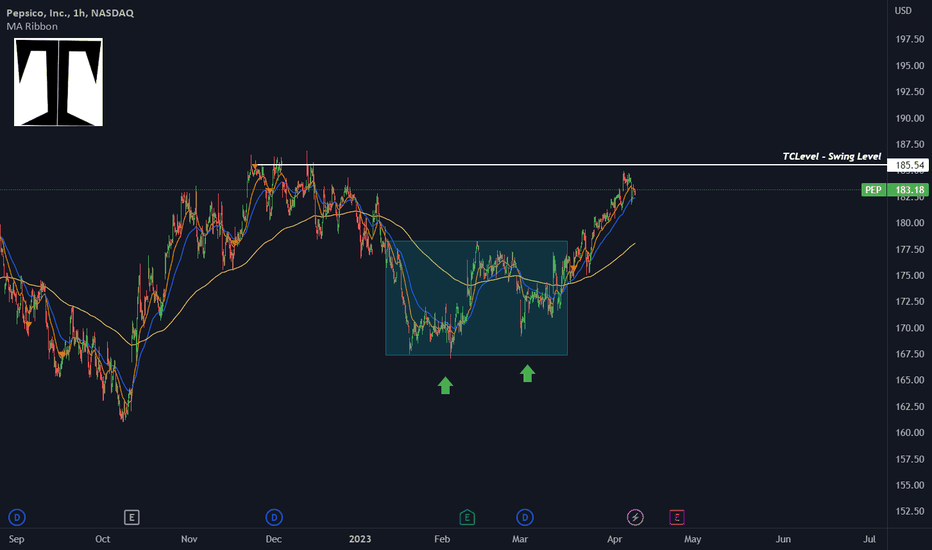
Task: Select the 'Pepsico, Inc., 1h, NASDAQ' title
Action: (x=70, y=13)
